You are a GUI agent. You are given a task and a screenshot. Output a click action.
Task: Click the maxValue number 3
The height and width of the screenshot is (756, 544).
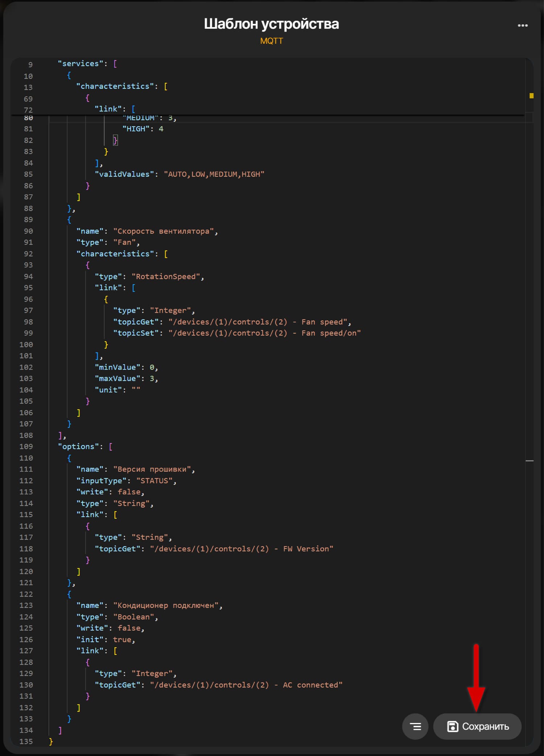coord(152,379)
